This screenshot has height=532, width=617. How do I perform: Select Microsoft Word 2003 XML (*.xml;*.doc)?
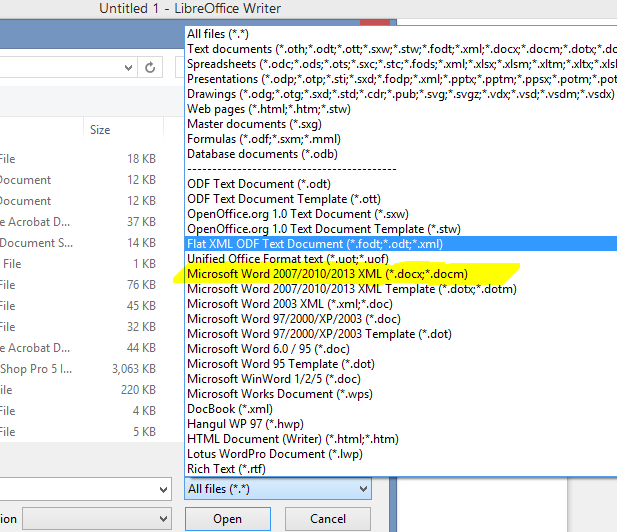pos(401,303)
